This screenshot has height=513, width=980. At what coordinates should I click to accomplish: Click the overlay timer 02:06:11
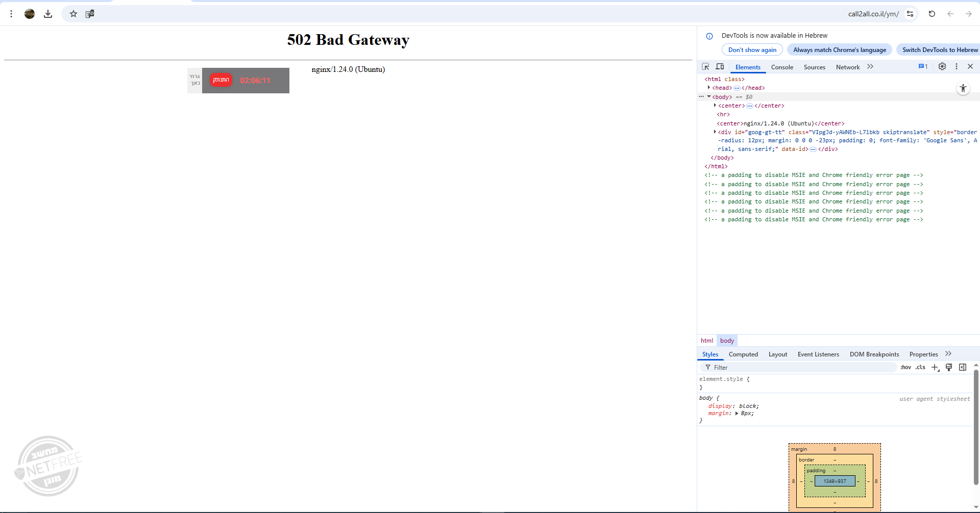[x=255, y=81]
